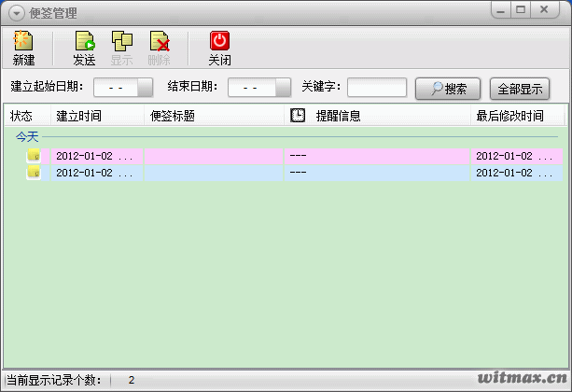572x392 pixels.
Task: Focus the 关键字 keyword input field
Action: click(377, 87)
